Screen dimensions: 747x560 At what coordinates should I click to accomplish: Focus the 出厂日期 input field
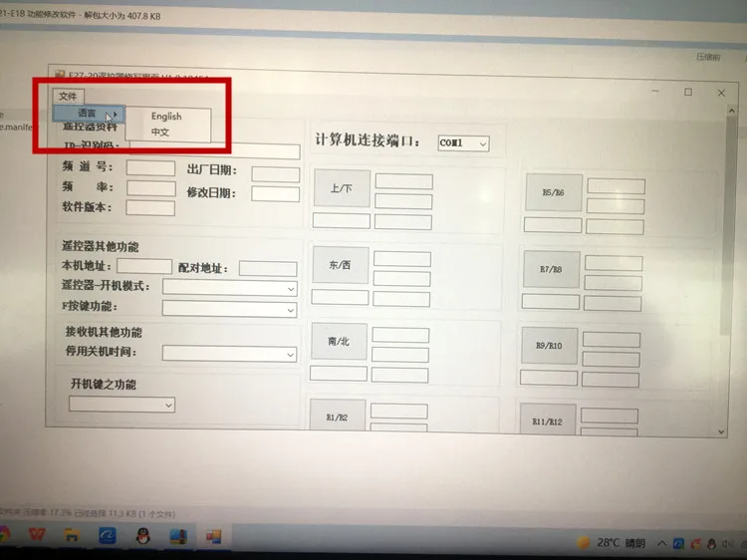pyautogui.click(x=276, y=174)
